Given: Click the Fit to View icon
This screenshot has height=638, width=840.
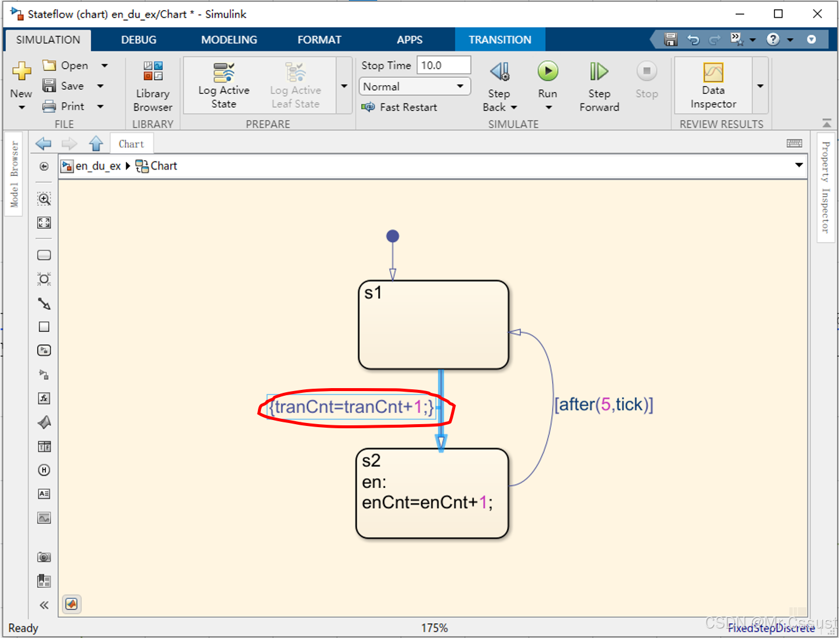Looking at the screenshot, I should pyautogui.click(x=44, y=223).
